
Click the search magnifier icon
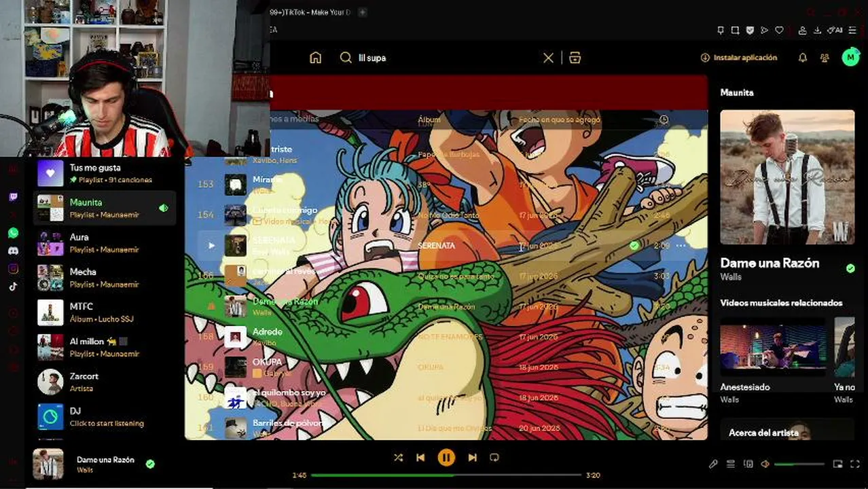click(346, 58)
